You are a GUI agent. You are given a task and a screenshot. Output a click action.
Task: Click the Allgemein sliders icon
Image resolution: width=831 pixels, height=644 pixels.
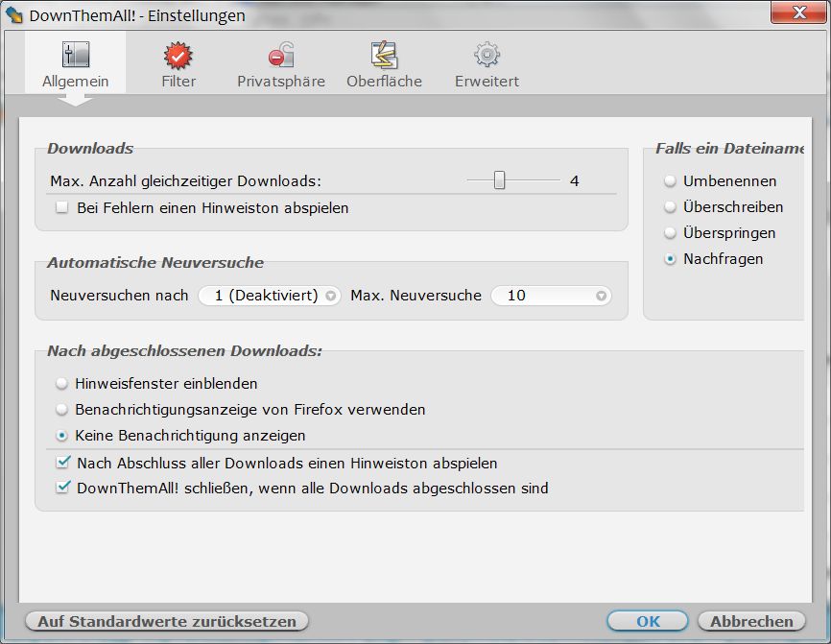click(75, 55)
